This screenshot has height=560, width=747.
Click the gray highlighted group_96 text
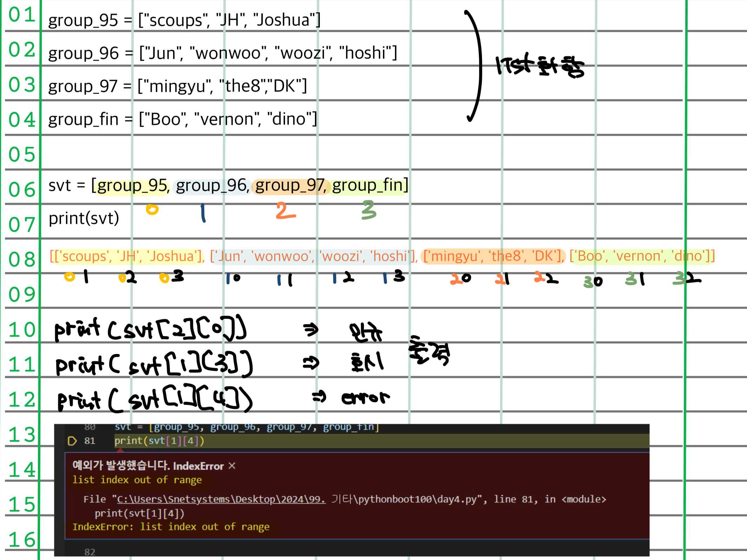212,186
